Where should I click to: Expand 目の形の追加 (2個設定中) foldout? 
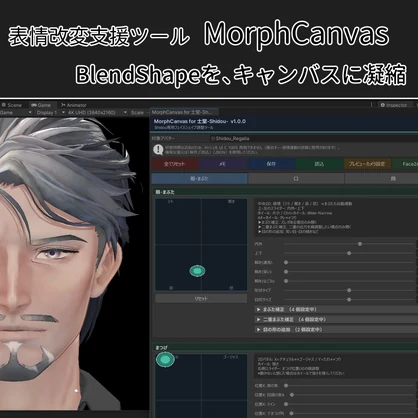click(x=336, y=329)
